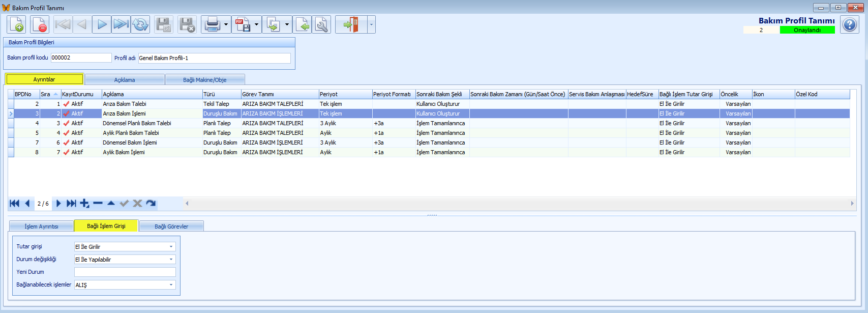This screenshot has width=868, height=313.
Task: Refresh the record with the circular arrows icon
Action: (140, 24)
